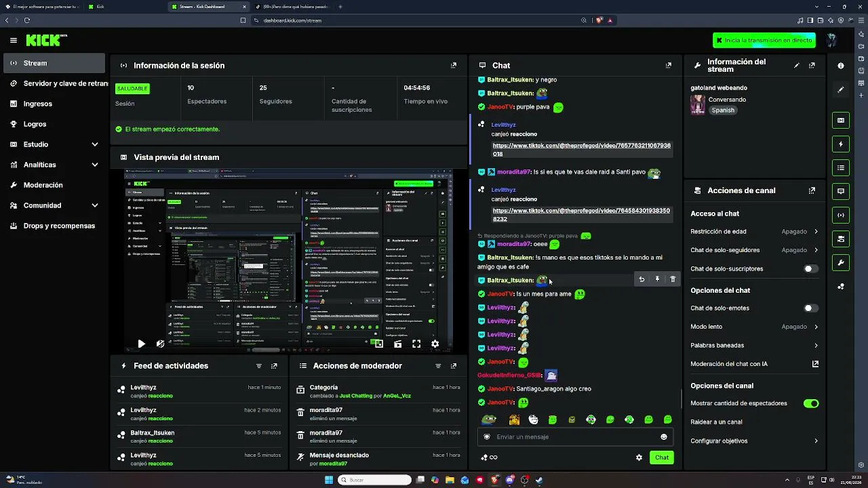
Task: Toggle the channel actions widget in sidebar
Action: 841,239
